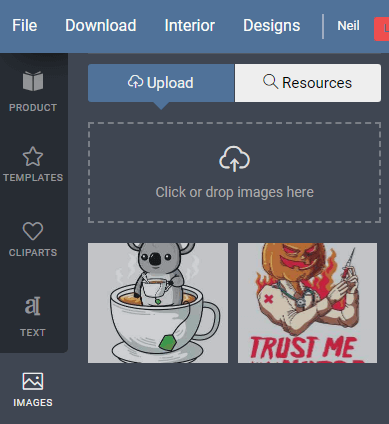
Task: Open the Interior menu
Action: pos(190,26)
